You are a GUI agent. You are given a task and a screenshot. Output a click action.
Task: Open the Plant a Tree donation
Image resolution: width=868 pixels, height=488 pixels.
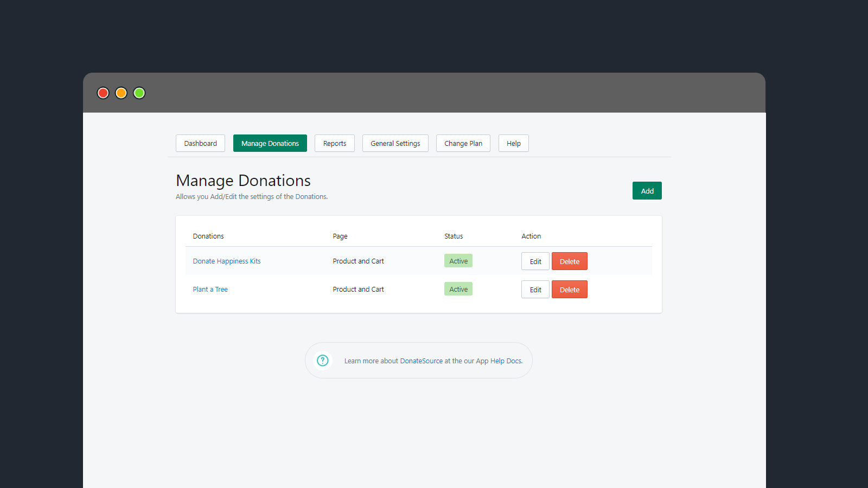point(210,289)
